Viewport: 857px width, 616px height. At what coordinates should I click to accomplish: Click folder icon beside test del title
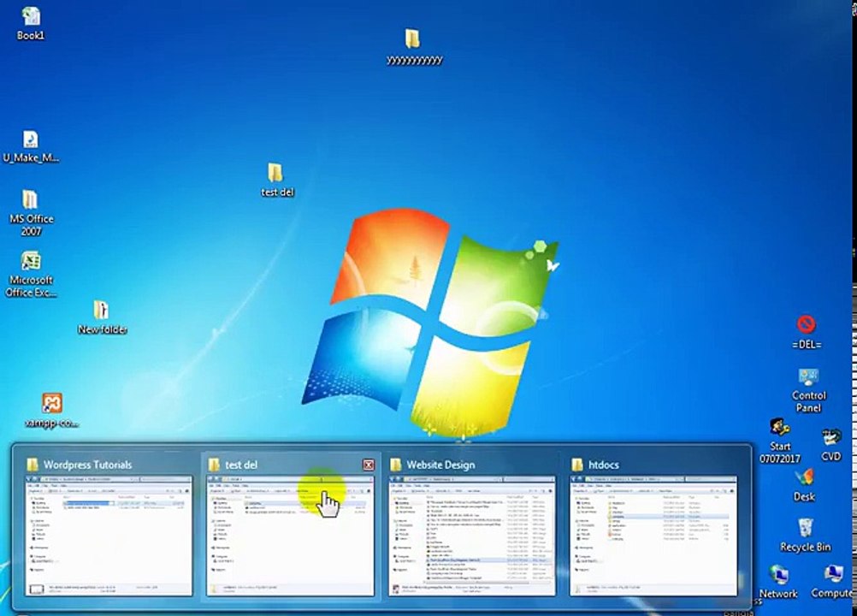pos(214,465)
